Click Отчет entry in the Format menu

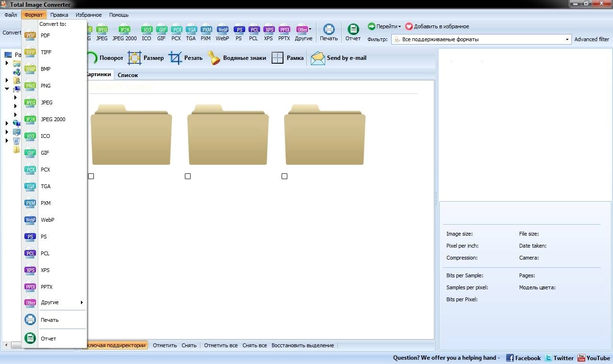54,339
